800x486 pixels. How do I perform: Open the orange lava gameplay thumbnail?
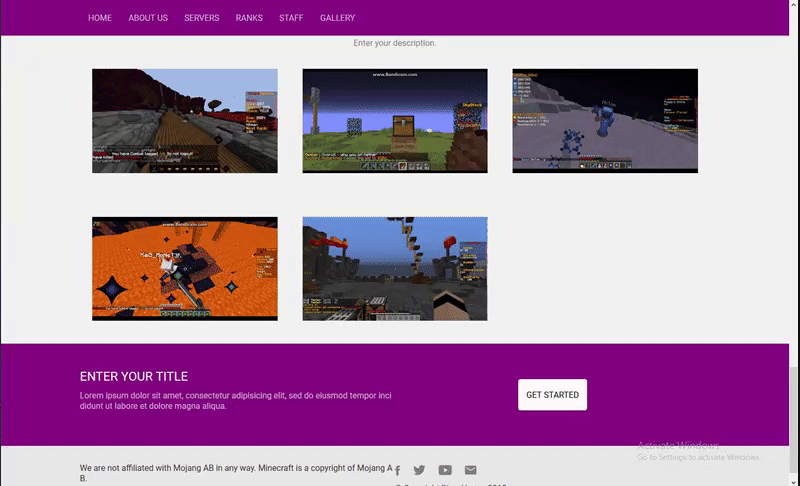click(x=185, y=269)
